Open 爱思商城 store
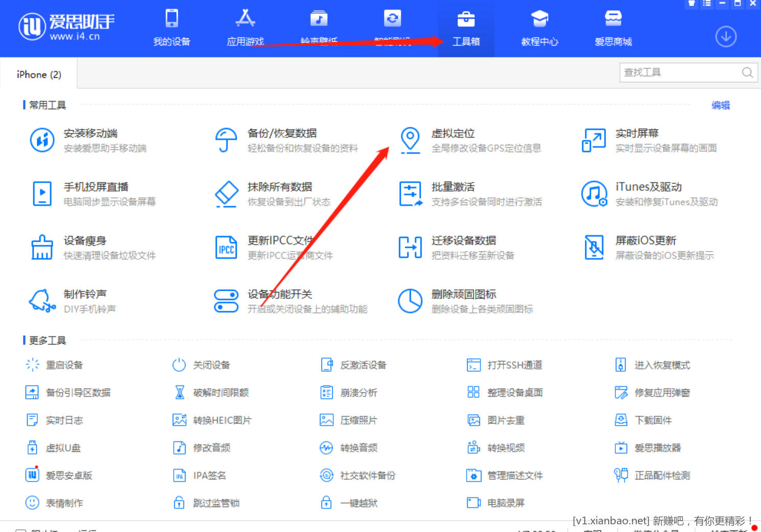Viewport: 761px width, 532px height. [613, 28]
